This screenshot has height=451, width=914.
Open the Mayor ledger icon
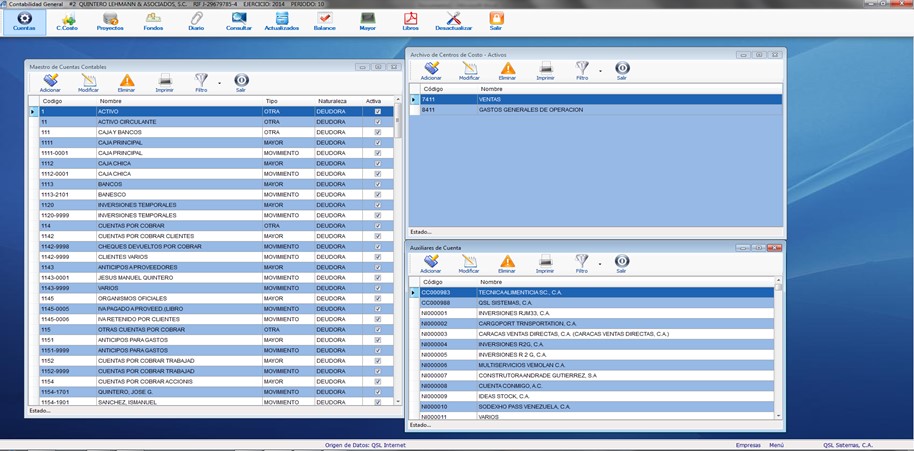(x=368, y=22)
